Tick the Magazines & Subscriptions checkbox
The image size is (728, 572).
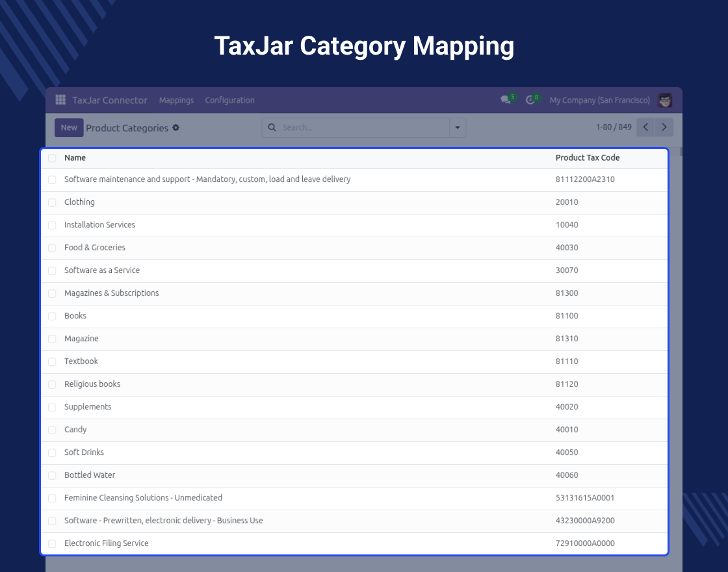coord(52,293)
